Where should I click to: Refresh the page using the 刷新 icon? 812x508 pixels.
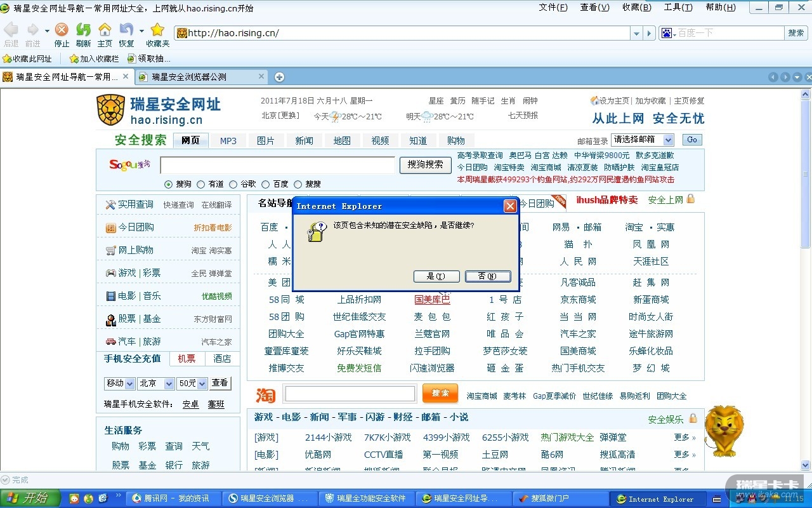point(83,30)
